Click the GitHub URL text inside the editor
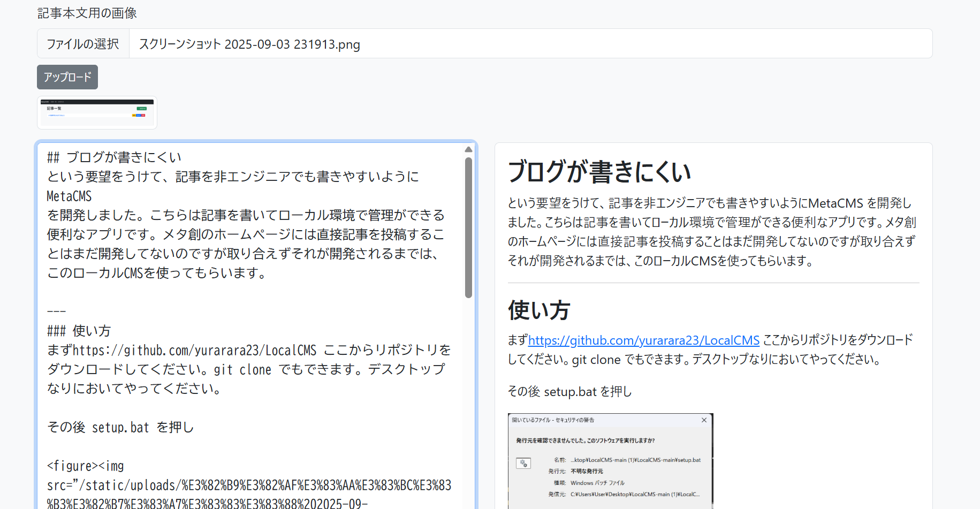The width and height of the screenshot is (980, 509). click(x=195, y=351)
